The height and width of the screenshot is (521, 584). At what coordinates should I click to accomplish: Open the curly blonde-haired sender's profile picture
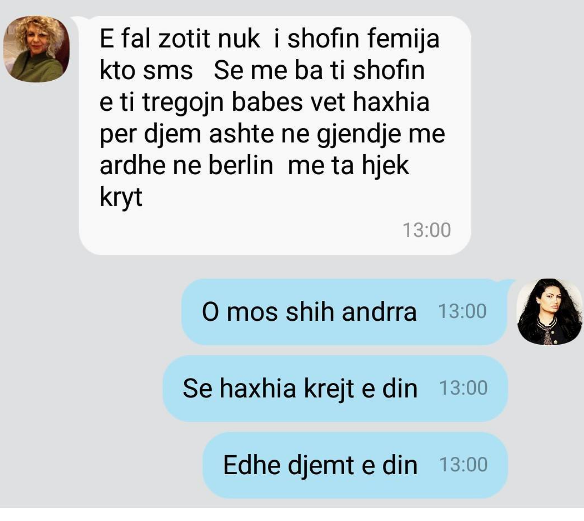36,48
